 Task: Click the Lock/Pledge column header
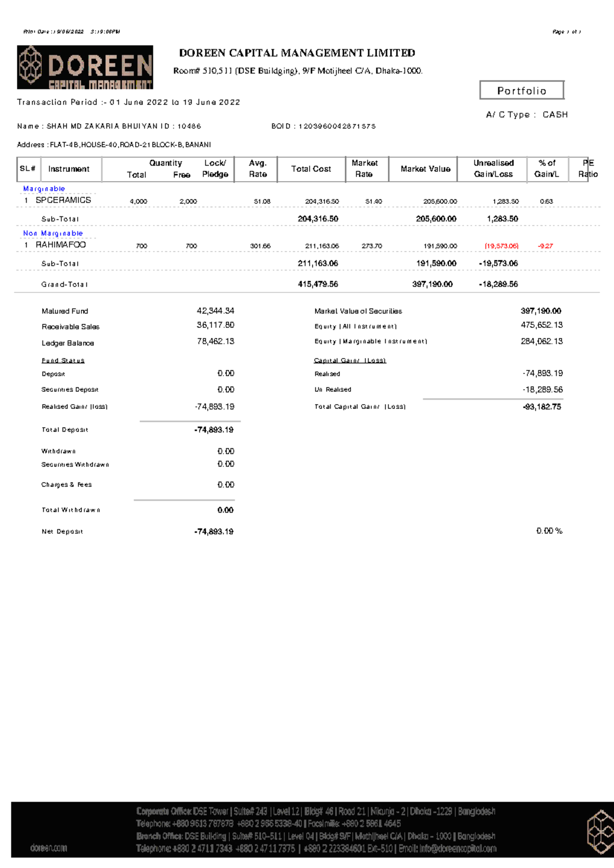pyautogui.click(x=215, y=169)
